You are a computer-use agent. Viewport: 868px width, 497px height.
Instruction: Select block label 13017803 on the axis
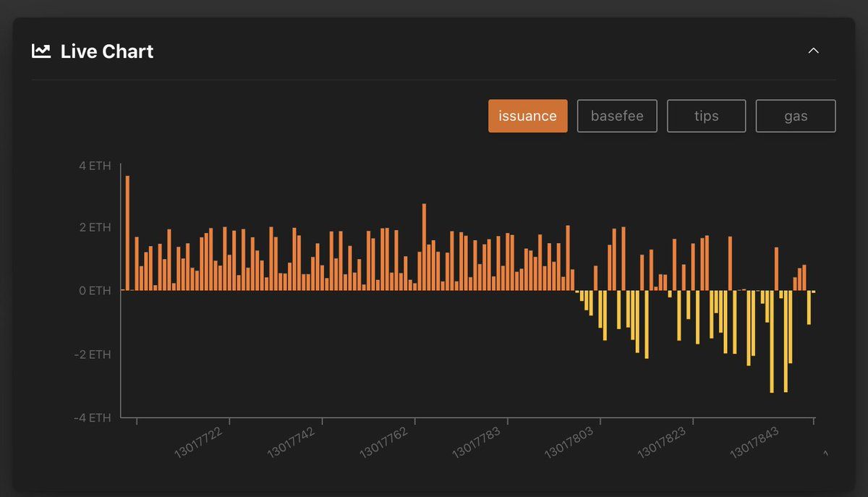pos(569,442)
